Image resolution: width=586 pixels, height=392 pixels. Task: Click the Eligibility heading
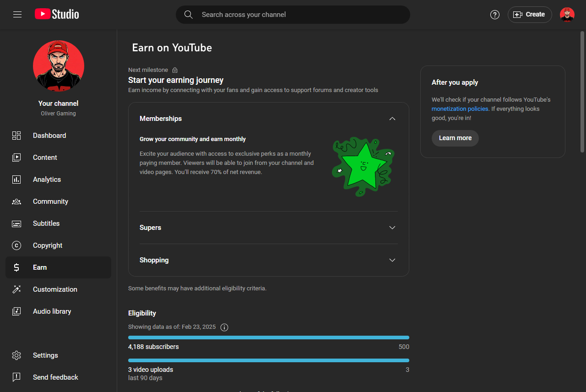pos(142,313)
